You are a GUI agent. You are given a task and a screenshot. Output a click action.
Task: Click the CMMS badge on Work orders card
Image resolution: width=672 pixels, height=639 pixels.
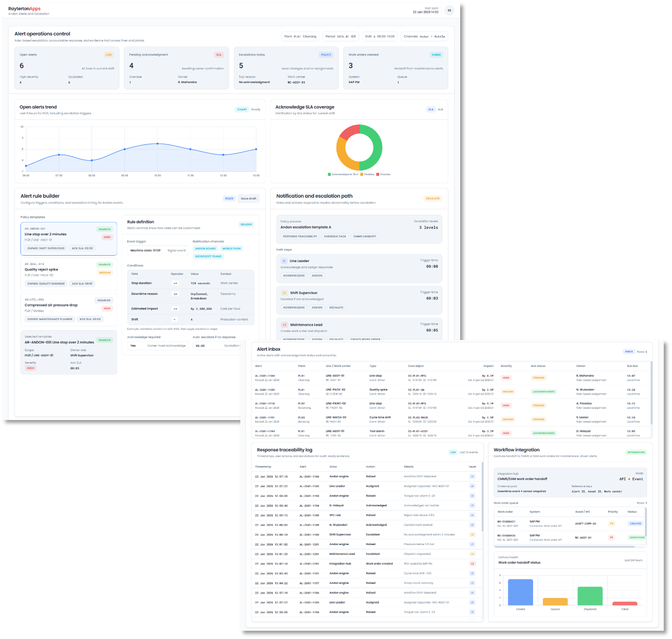pos(436,54)
